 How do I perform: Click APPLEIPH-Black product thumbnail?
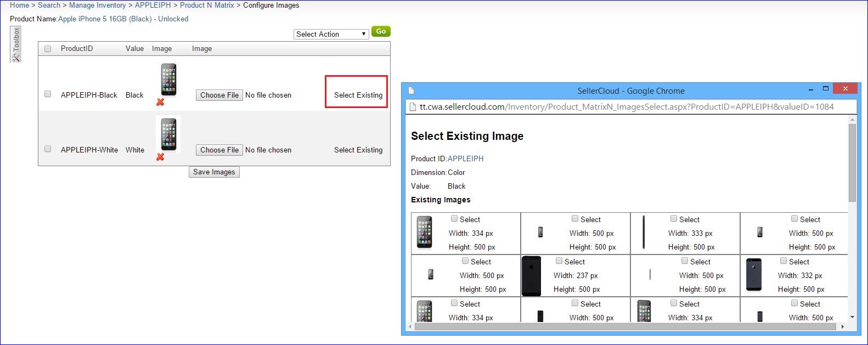168,80
